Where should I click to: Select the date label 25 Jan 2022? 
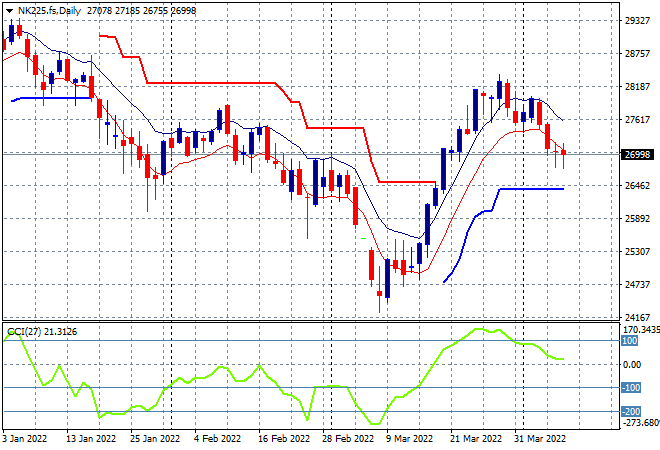point(155,439)
